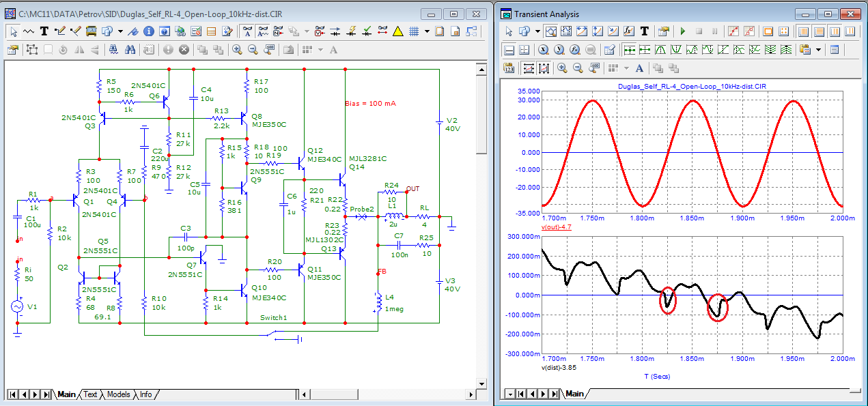Open dropdown arrow beside the grid icon

coord(427,31)
